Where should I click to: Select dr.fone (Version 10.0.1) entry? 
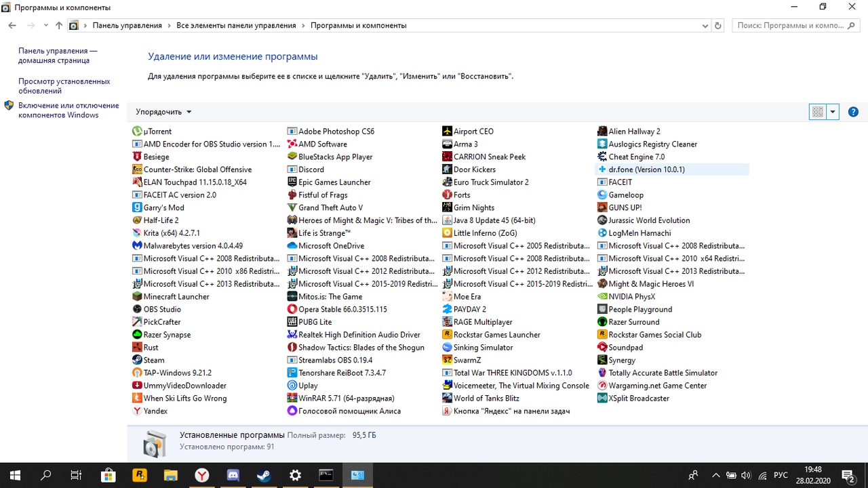tap(671, 169)
